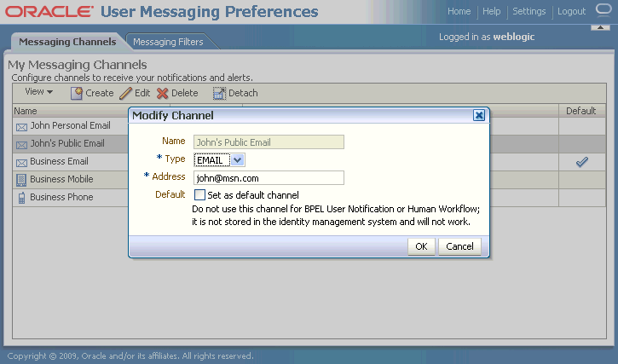Open the Help link

[x=492, y=11]
